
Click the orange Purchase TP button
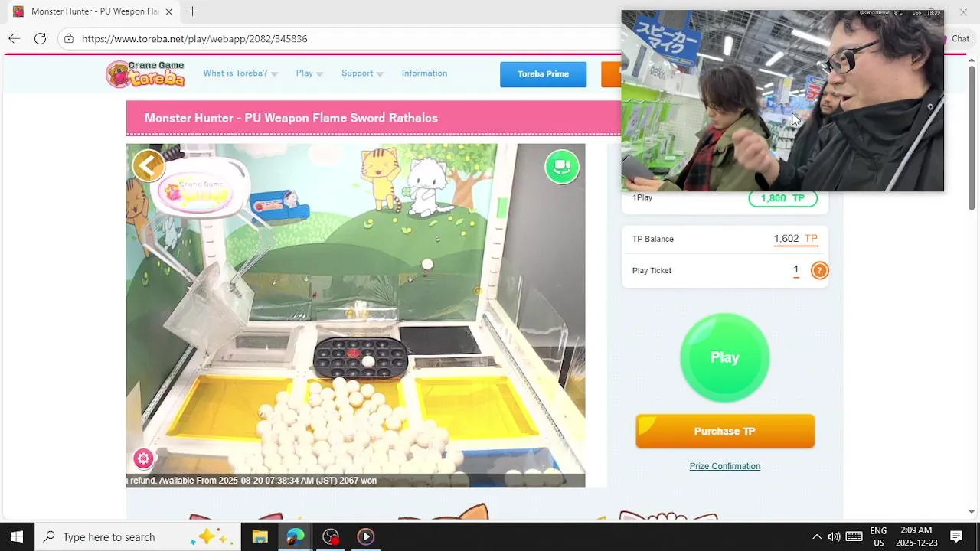pyautogui.click(x=724, y=432)
